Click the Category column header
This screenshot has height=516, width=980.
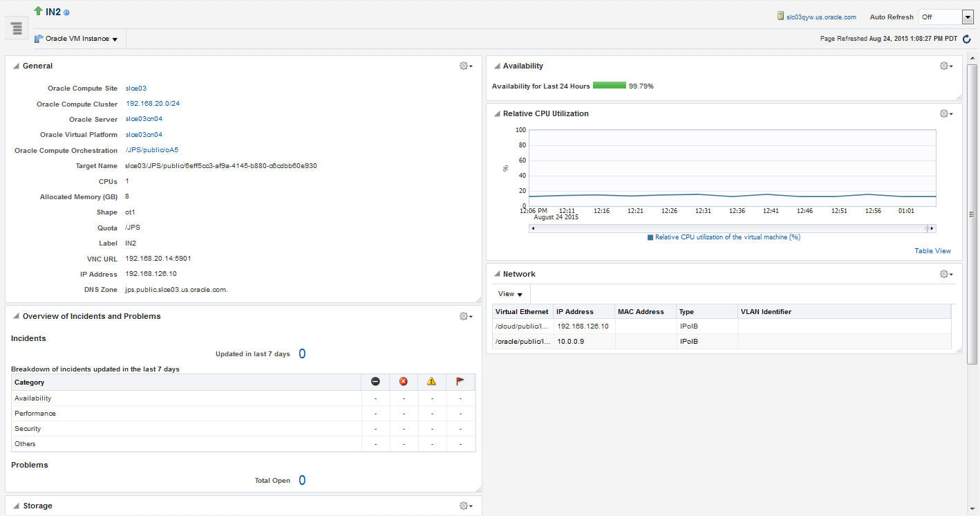[187, 383]
